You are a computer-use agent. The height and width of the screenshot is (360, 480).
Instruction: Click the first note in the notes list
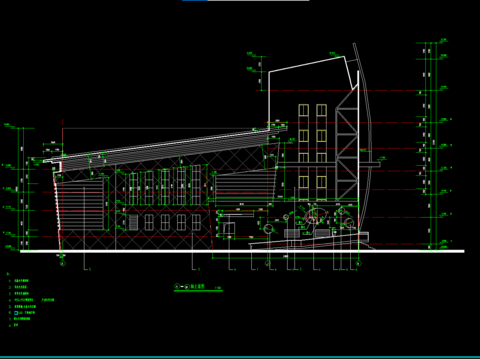coord(21,281)
